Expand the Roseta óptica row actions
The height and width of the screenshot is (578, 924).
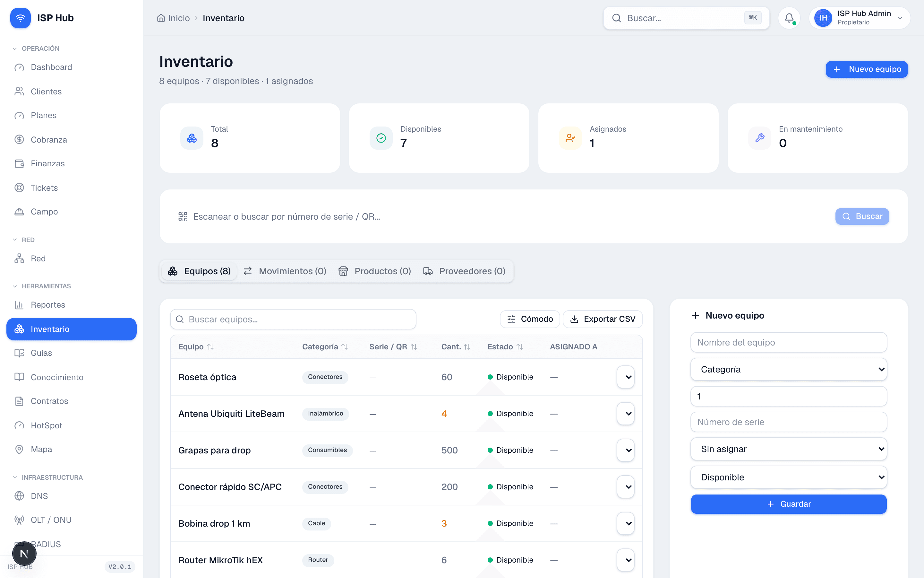pyautogui.click(x=625, y=377)
